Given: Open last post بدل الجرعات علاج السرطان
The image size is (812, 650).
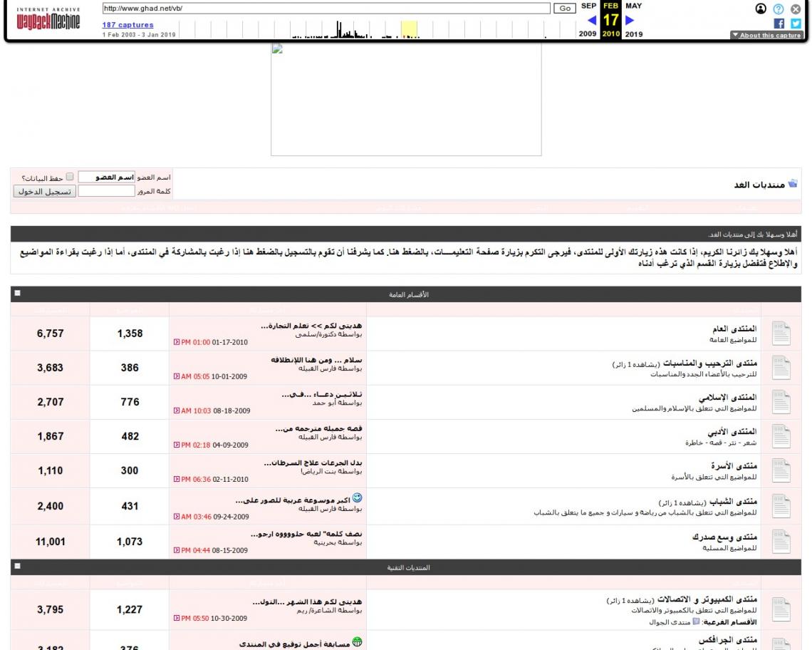Looking at the screenshot, I should [x=313, y=463].
